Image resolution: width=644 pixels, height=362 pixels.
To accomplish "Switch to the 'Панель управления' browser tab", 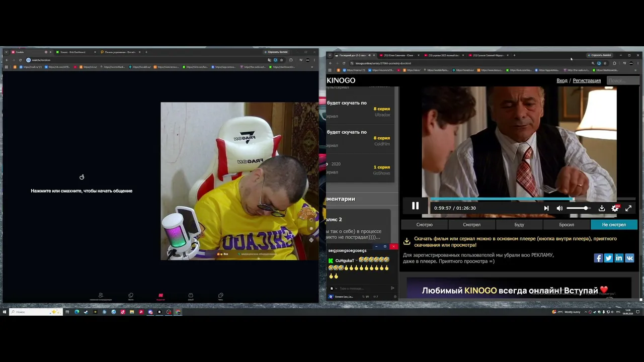I will (120, 52).
